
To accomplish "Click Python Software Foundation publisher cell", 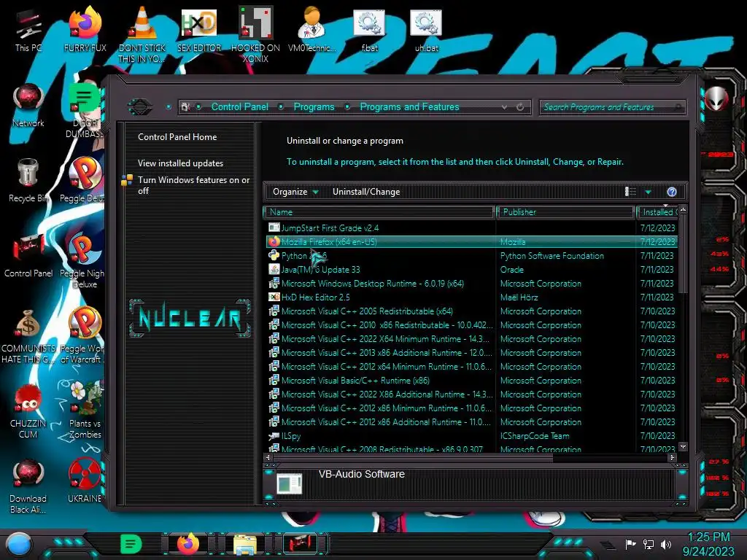I will point(551,255).
